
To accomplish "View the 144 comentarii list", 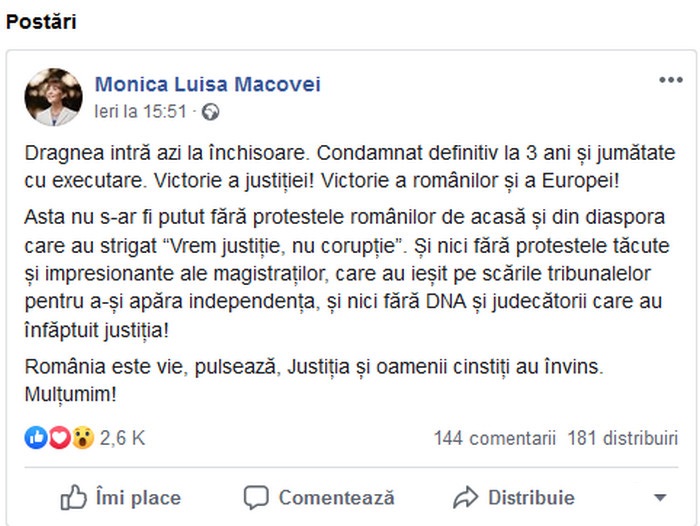I will [495, 438].
